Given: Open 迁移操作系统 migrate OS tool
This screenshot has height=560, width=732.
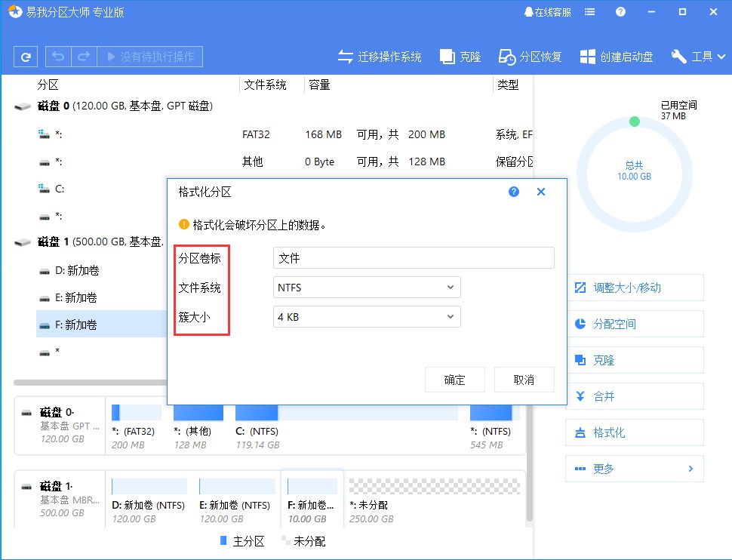Looking at the screenshot, I should (380, 57).
